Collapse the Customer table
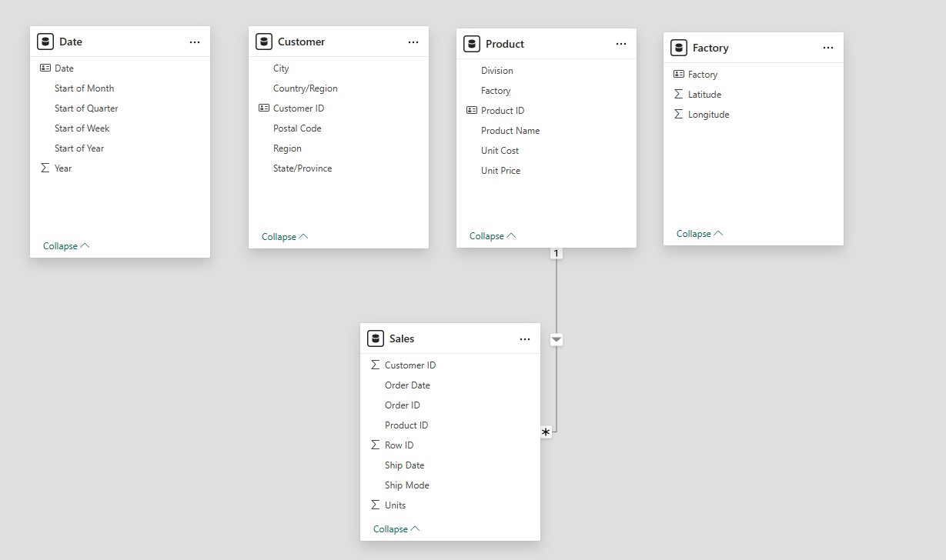This screenshot has width=946, height=560. pos(285,237)
